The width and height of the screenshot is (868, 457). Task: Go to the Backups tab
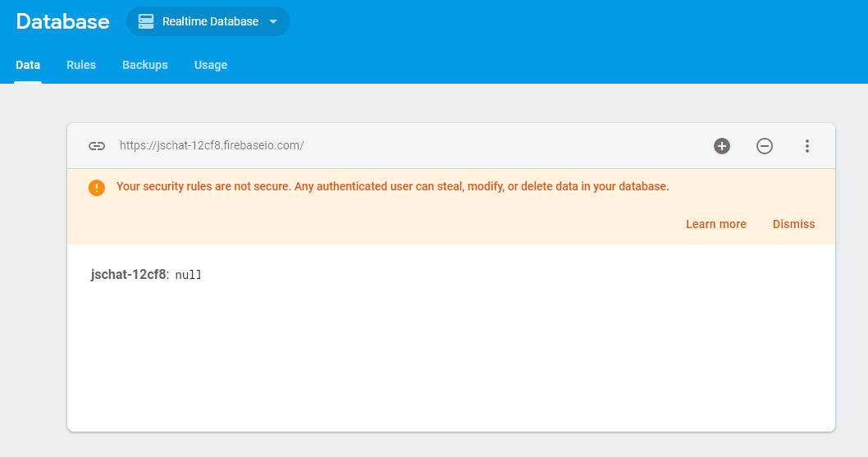[145, 65]
